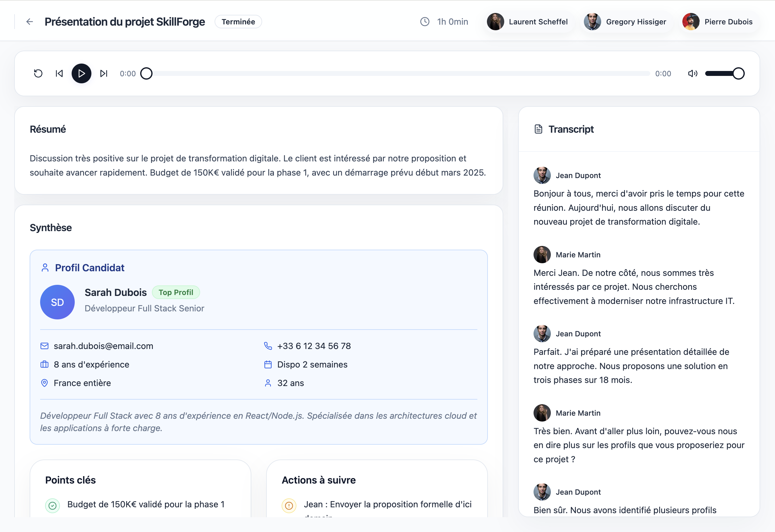Click the back arrow next to title
The width and height of the screenshot is (775, 532).
click(x=29, y=22)
